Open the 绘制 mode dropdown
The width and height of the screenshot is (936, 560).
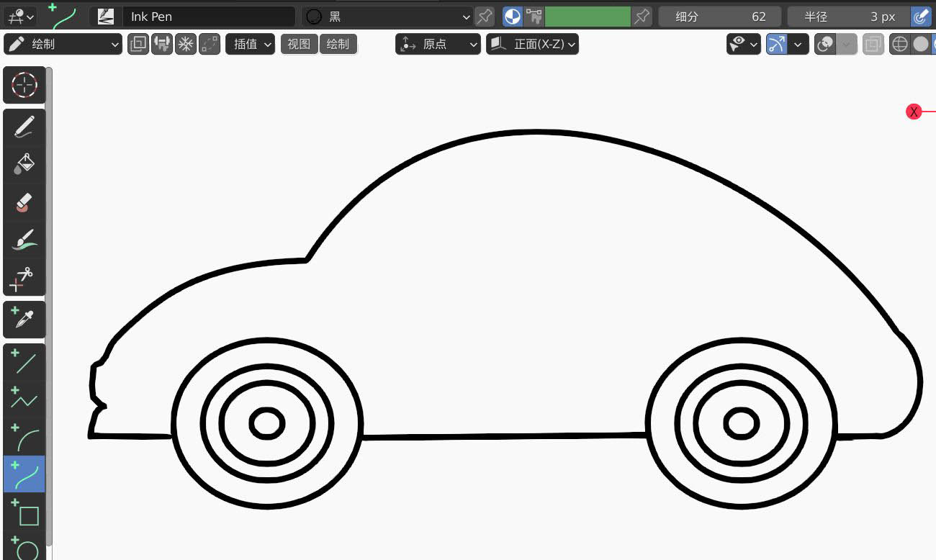tap(63, 45)
